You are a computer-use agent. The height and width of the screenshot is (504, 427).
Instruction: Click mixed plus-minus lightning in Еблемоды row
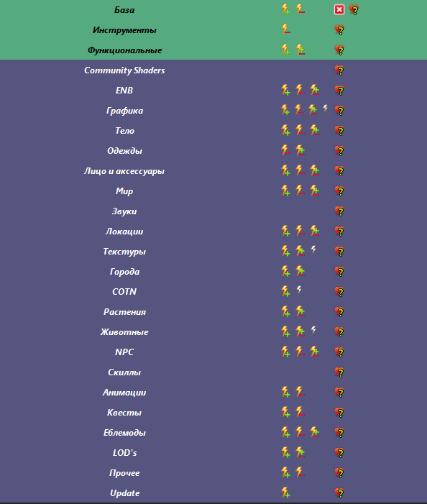315,432
